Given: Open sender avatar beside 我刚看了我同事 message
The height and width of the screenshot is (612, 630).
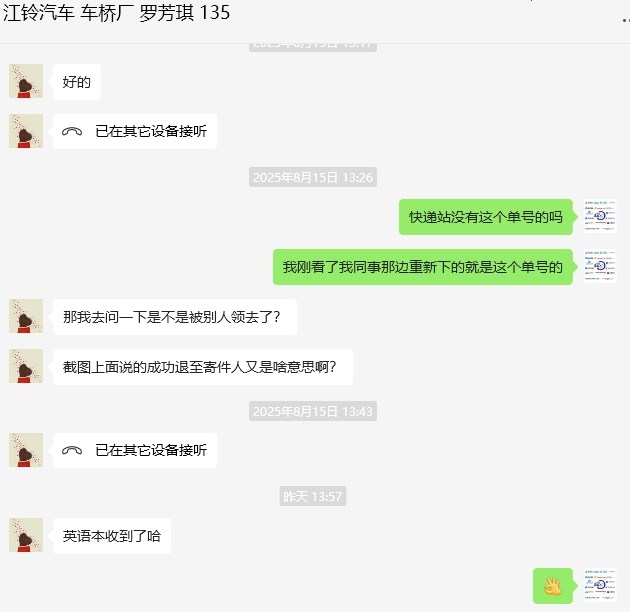Looking at the screenshot, I should pyautogui.click(x=600, y=266).
